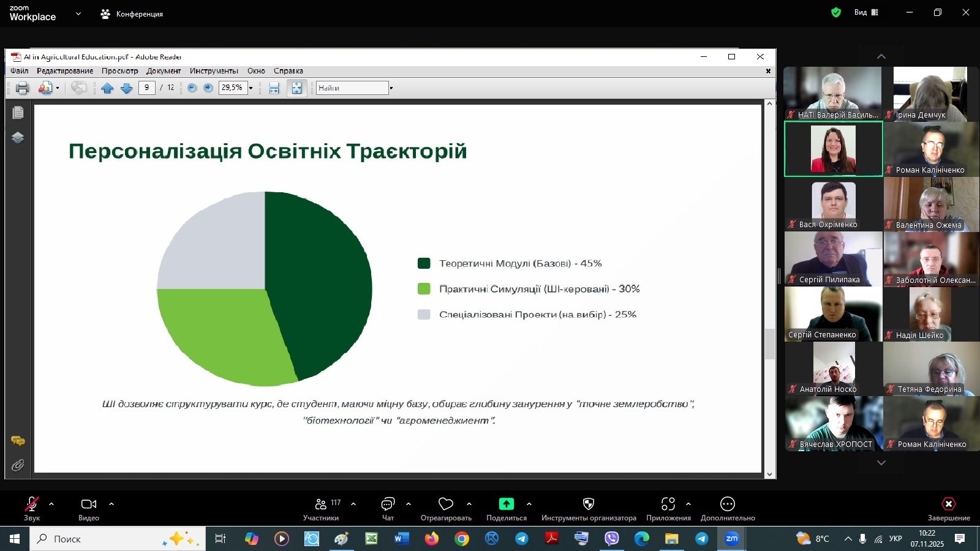Go to next page with down arrow

(127, 88)
